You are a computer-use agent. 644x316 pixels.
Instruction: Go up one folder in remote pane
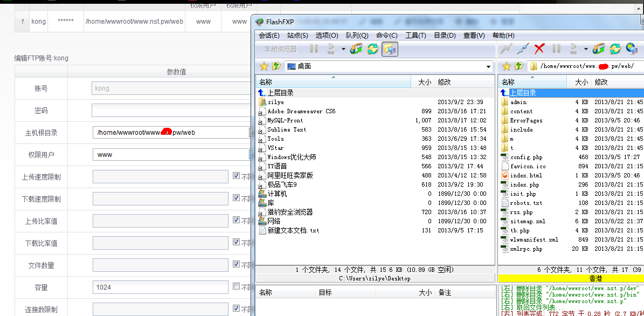[518, 66]
